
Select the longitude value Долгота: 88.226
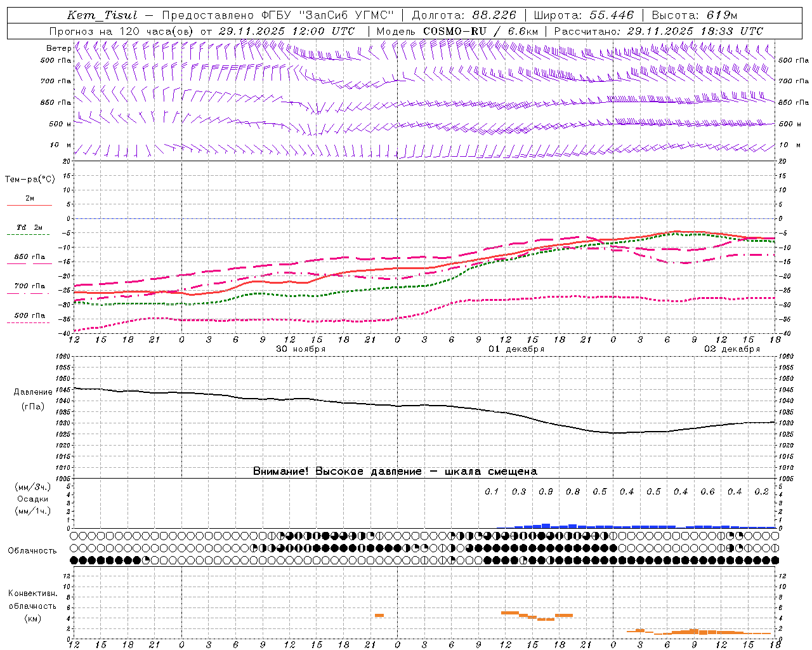coord(464,15)
